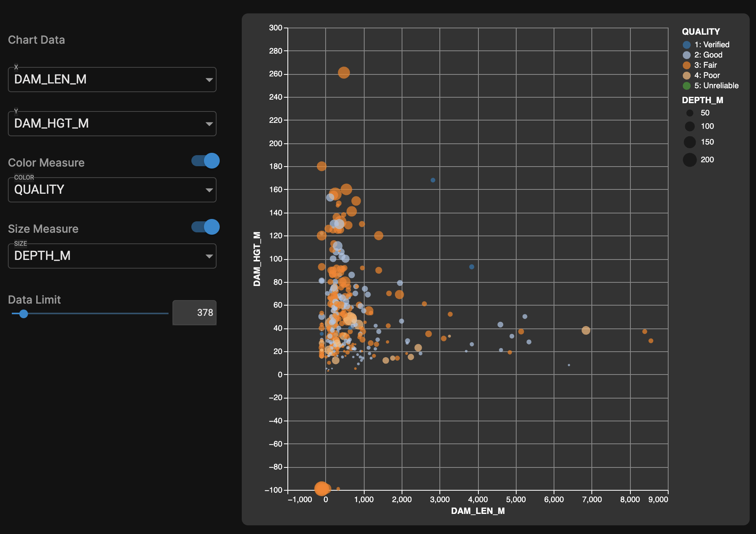
Task: Click the data limit value field showing 378
Action: [194, 312]
